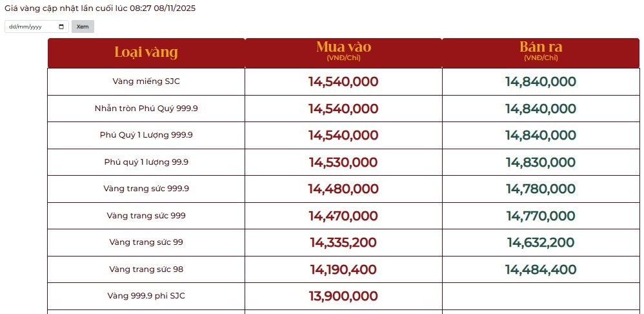Click the 14,632,200 sell price
Image resolution: width=644 pixels, height=314 pixels.
click(x=541, y=243)
